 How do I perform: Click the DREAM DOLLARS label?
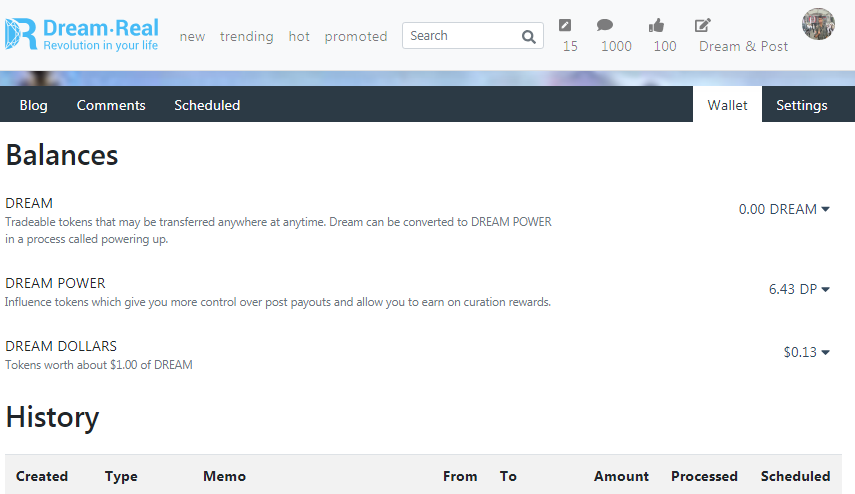click(x=61, y=346)
